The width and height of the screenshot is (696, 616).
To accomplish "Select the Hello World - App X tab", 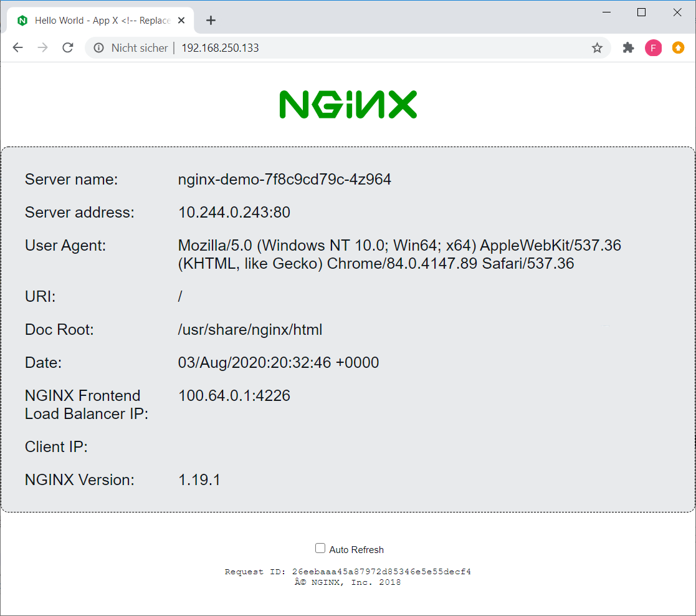I will coord(101,21).
